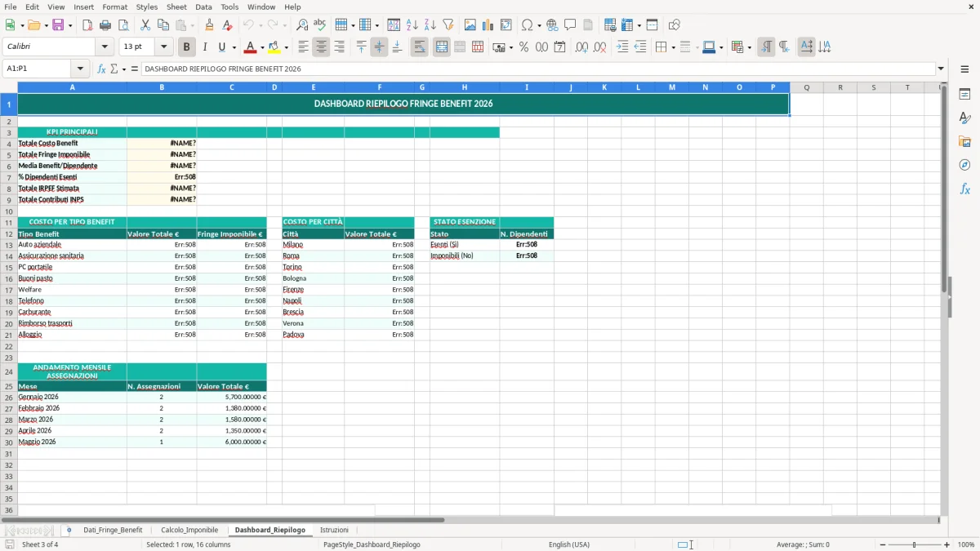Open the sidebar Properties panel icon
Viewport: 980px width, 551px height.
tap(964, 95)
